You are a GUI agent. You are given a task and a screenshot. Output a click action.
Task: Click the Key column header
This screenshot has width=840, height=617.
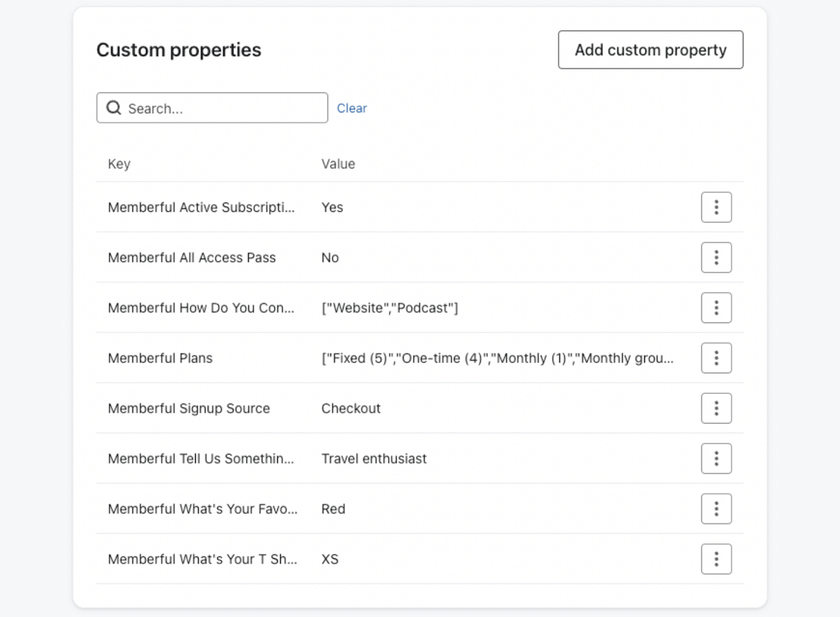tap(119, 164)
